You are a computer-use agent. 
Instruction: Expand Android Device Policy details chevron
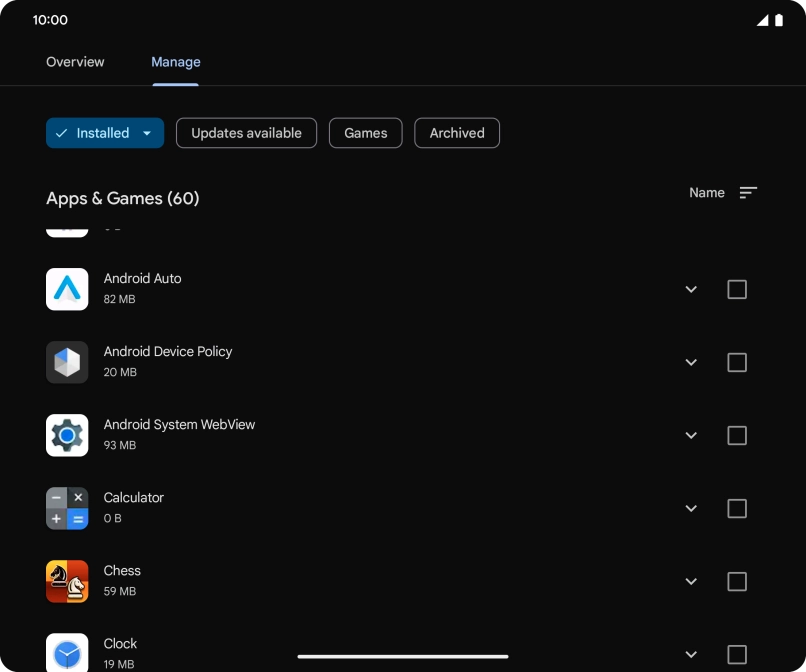click(x=691, y=362)
